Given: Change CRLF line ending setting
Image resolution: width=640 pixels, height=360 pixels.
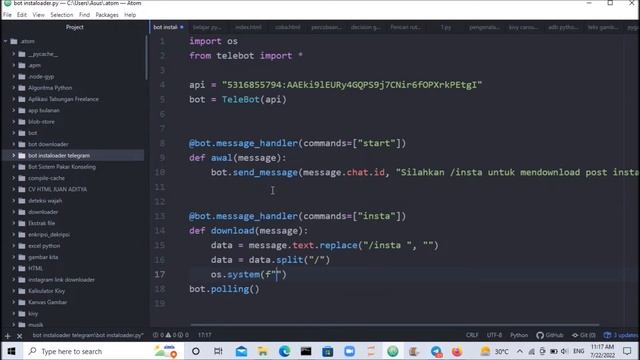Looking at the screenshot, I should [x=472, y=335].
